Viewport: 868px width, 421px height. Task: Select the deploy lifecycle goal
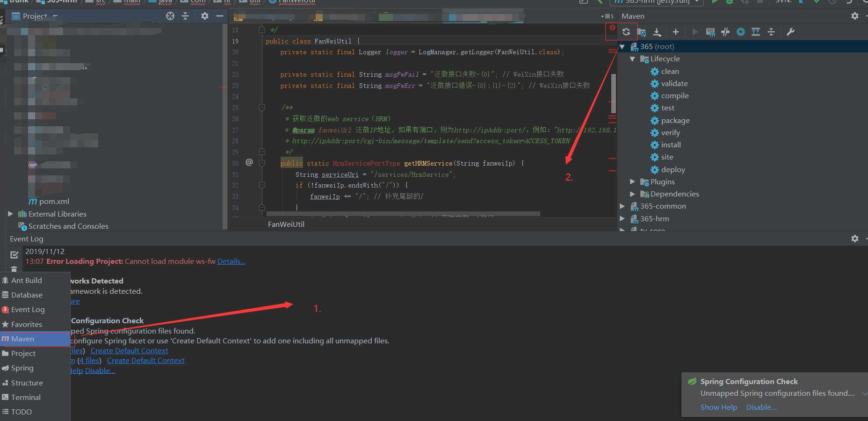point(673,169)
